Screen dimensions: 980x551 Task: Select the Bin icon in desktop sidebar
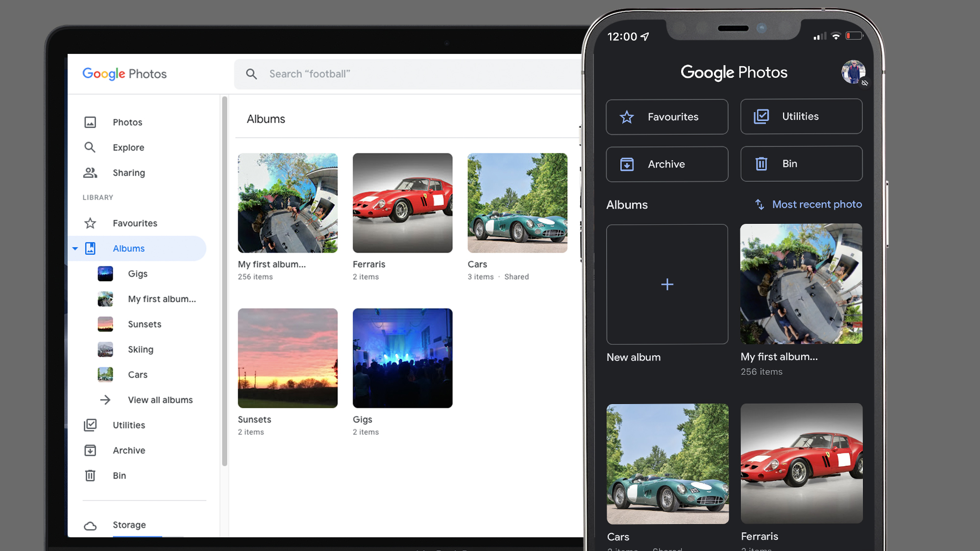[x=90, y=475]
